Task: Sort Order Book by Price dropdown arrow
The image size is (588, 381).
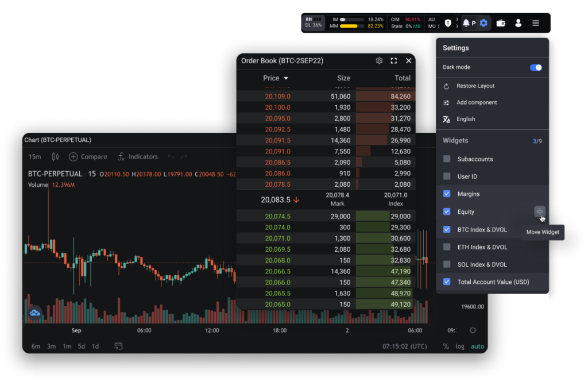Action: [286, 78]
